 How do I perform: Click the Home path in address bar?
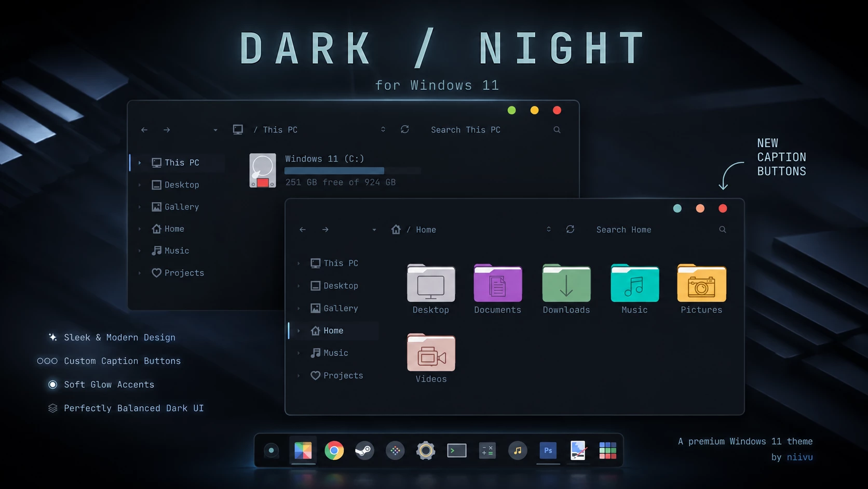tap(426, 230)
